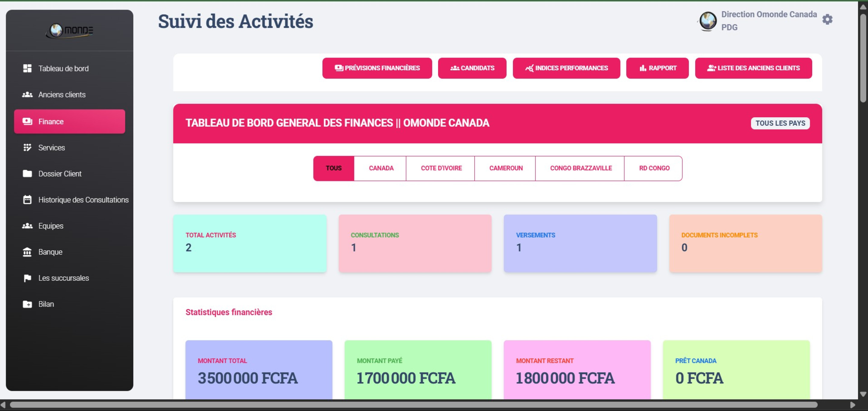
Task: Switch filter to CANADA
Action: coord(381,168)
